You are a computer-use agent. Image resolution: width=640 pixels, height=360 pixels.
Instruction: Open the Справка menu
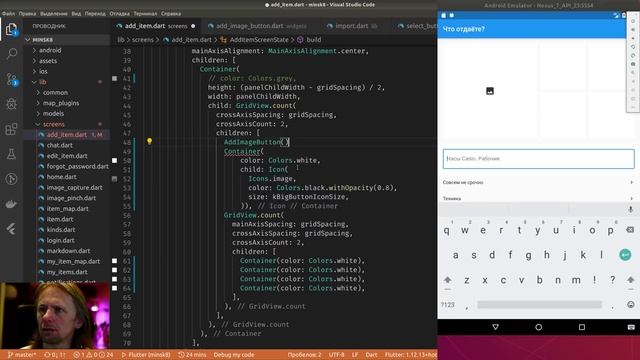[171, 13]
